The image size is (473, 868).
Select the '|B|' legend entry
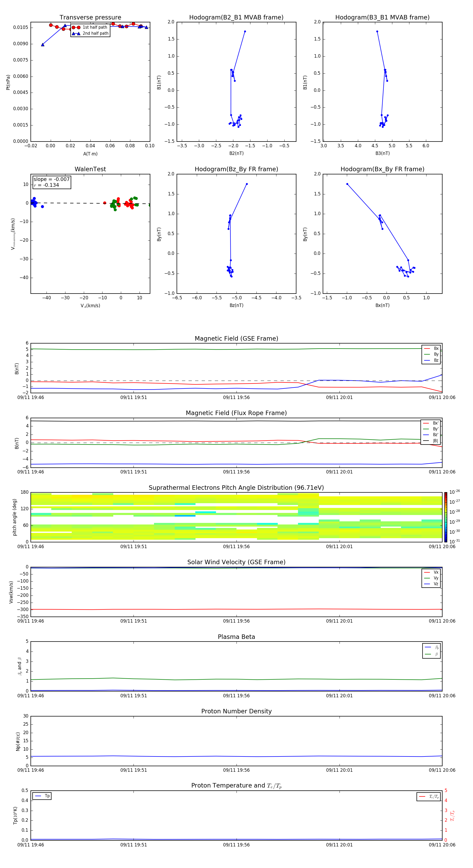tap(431, 441)
